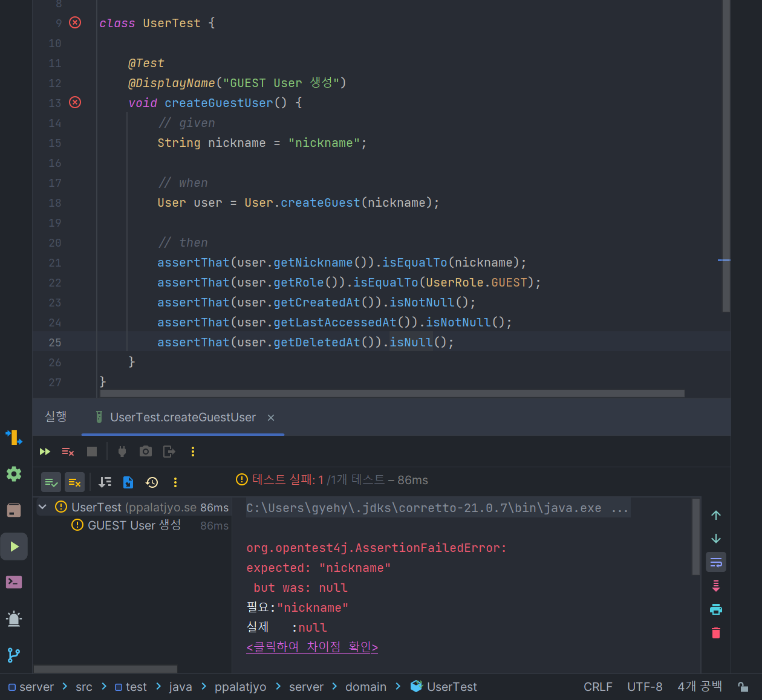Toggle the Show Failed tests filter
762x700 pixels.
(x=74, y=482)
